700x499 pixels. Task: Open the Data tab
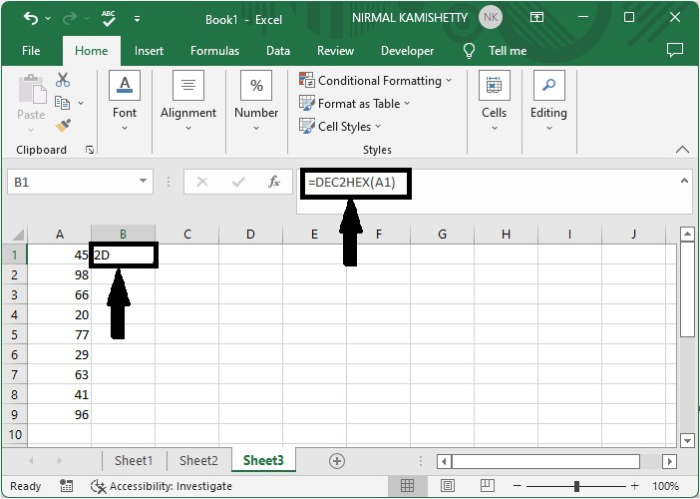[x=278, y=51]
